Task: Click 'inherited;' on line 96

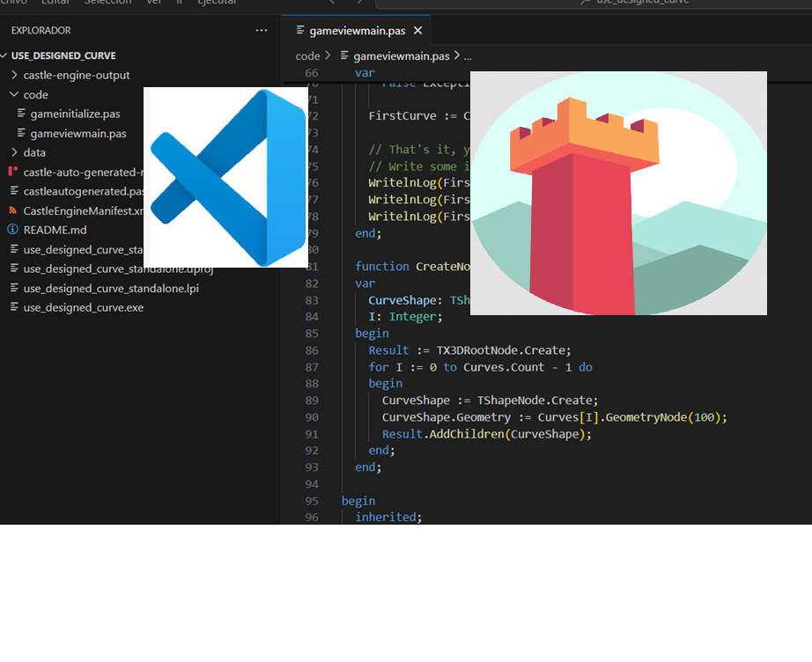Action: [388, 517]
